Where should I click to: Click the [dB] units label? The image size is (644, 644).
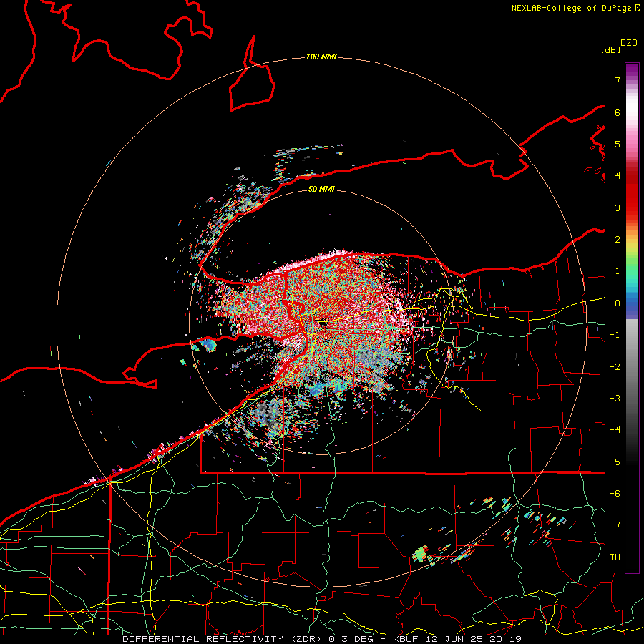pos(610,50)
